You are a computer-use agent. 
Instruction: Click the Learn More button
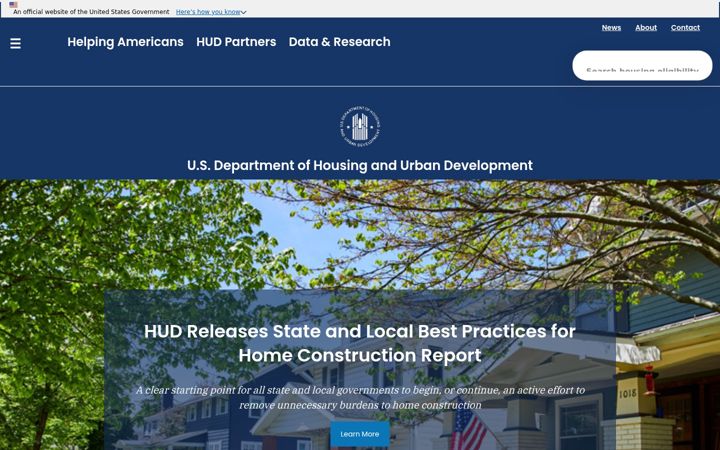[x=360, y=434]
